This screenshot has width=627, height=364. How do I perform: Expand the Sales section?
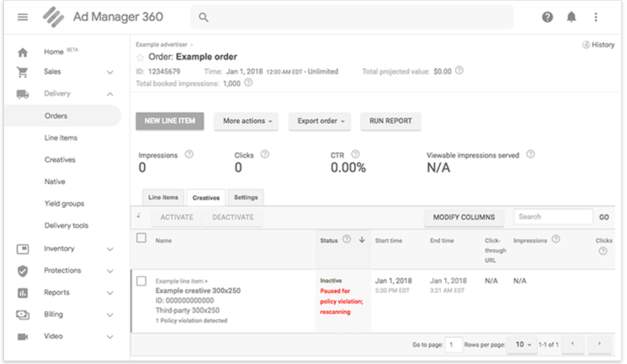pos(110,72)
